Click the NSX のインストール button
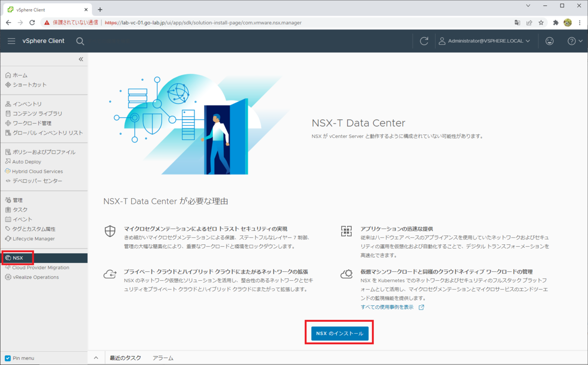This screenshot has width=588, height=365. (340, 334)
